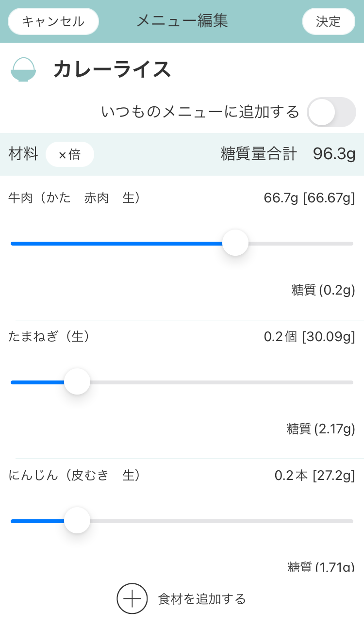Click the たまねぎ slider track middle
This screenshot has width=364, height=628.
coord(182,382)
